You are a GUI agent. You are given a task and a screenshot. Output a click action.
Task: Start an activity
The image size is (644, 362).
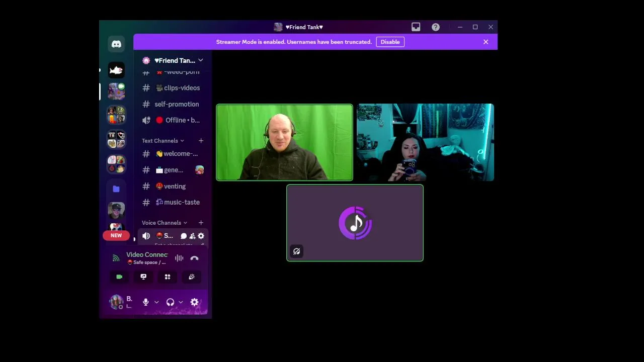pyautogui.click(x=168, y=277)
